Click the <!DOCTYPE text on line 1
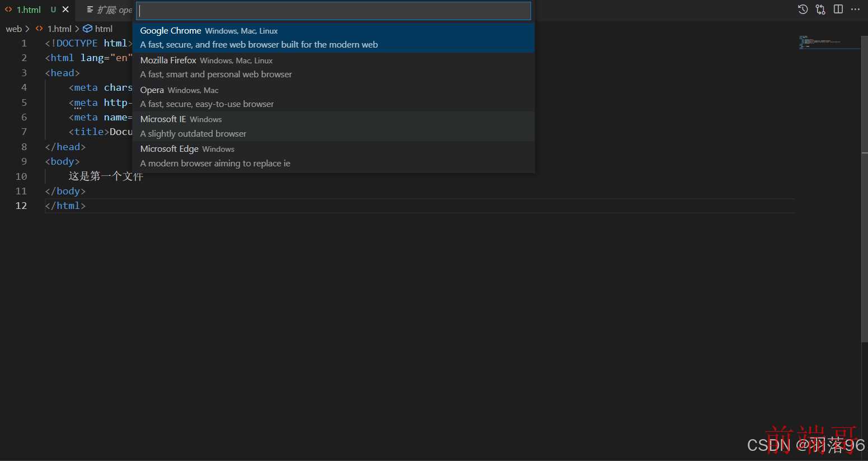 point(71,43)
